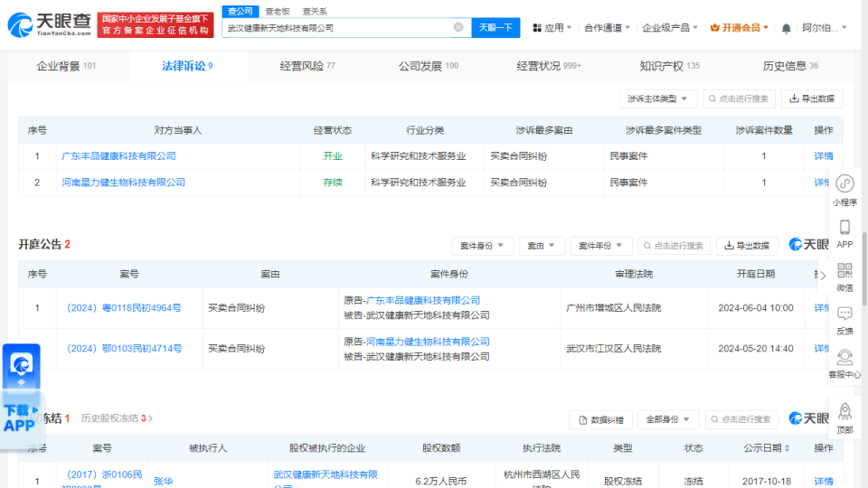Sort by 公示日期 column

pyautogui.click(x=766, y=448)
